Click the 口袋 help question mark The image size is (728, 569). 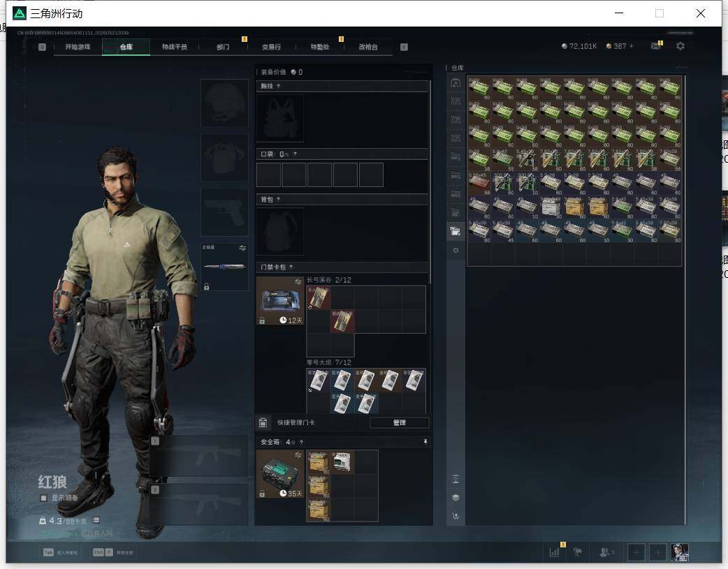click(295, 154)
